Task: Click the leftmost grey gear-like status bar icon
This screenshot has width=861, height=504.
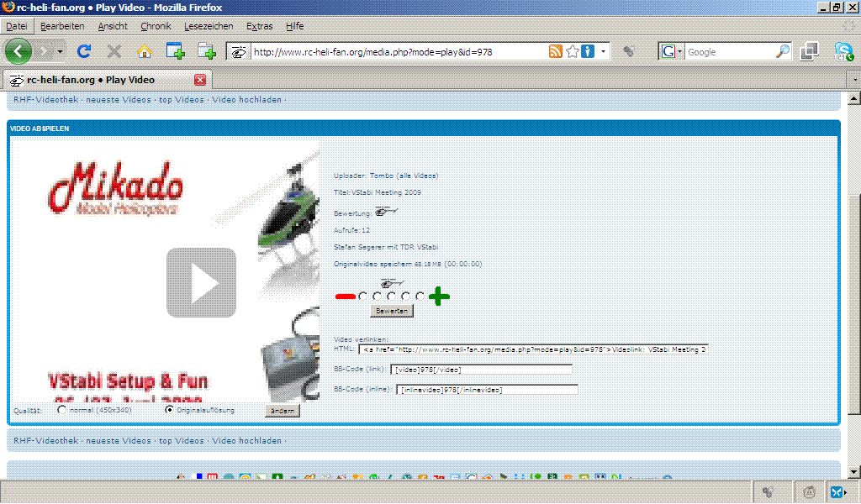Action: click(x=769, y=492)
